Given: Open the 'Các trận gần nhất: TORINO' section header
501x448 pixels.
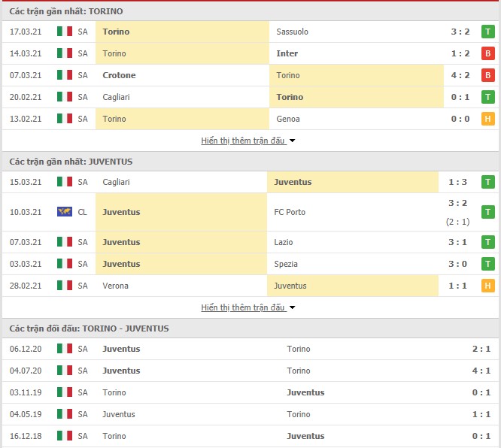Looking at the screenshot, I should tap(66, 11).
